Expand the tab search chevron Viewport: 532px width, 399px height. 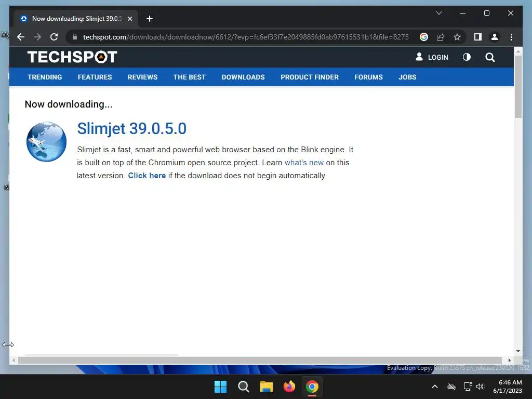pos(438,13)
